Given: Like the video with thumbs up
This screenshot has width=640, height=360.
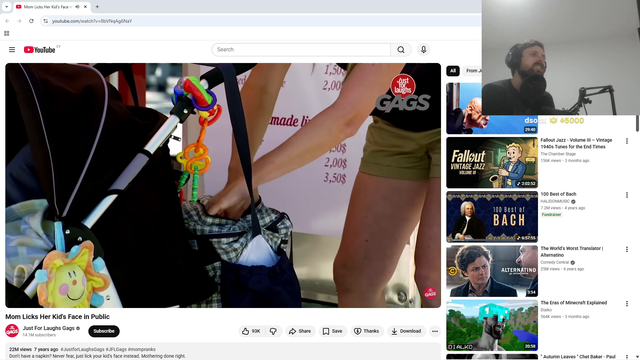Looking at the screenshot, I should [x=251, y=331].
